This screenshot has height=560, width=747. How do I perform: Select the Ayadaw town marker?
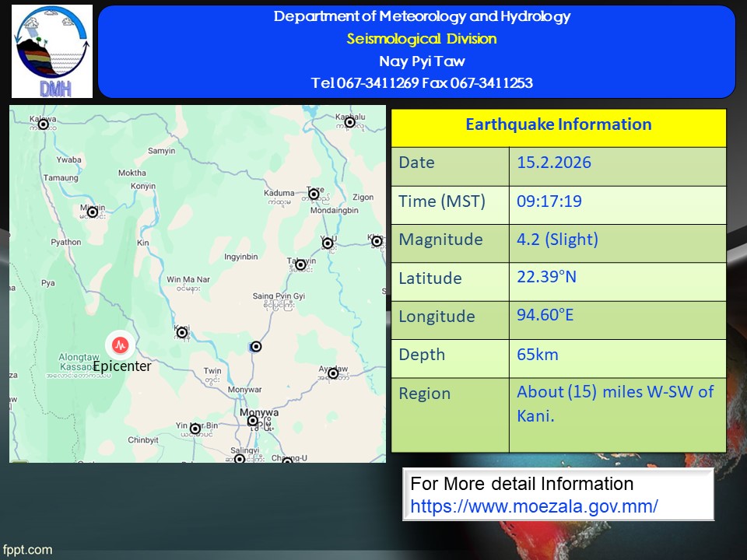point(333,373)
